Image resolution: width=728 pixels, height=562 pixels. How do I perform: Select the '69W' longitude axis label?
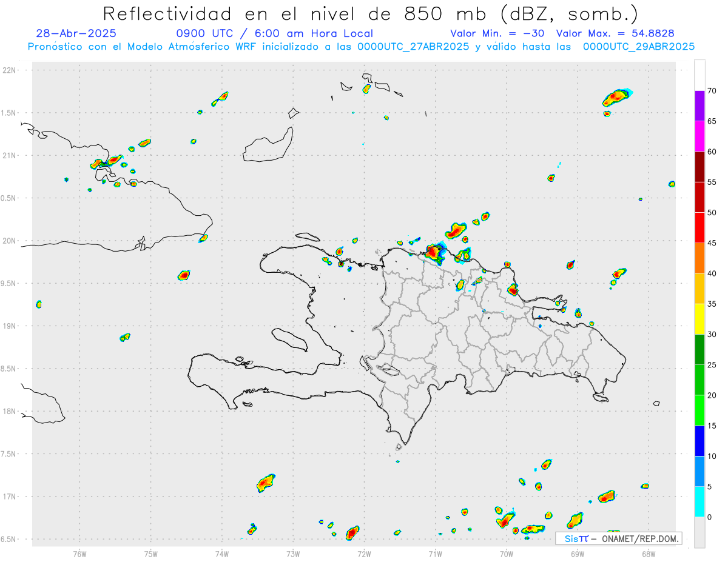click(578, 553)
